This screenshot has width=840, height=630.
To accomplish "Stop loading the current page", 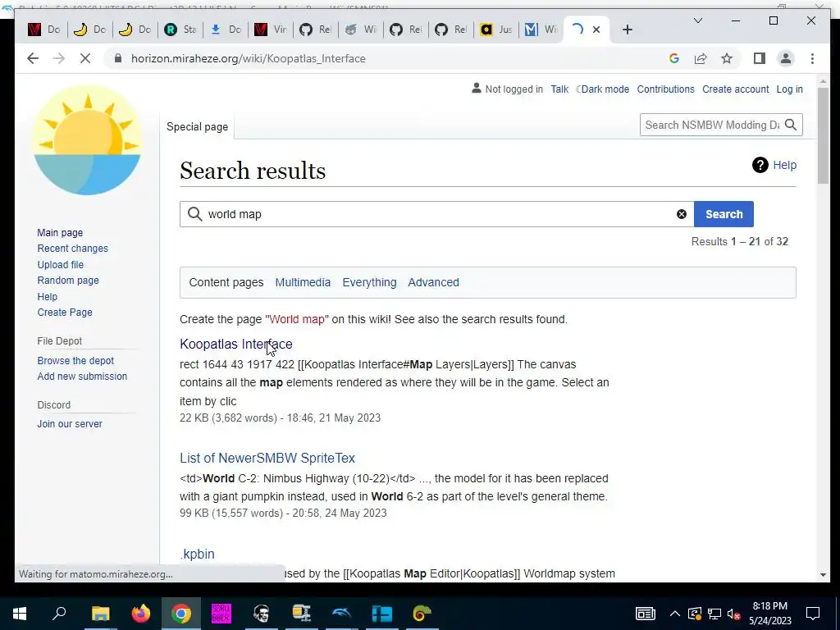I will coord(85,58).
